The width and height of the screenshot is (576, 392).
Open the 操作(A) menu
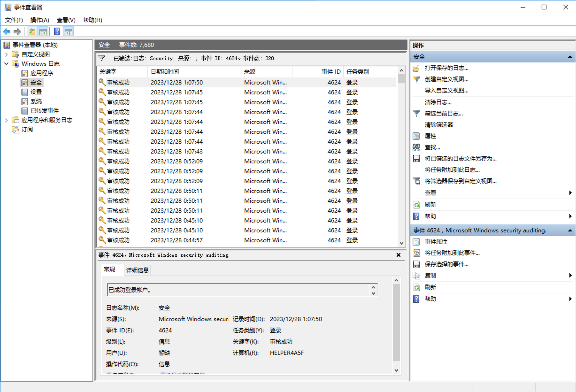tap(40, 20)
